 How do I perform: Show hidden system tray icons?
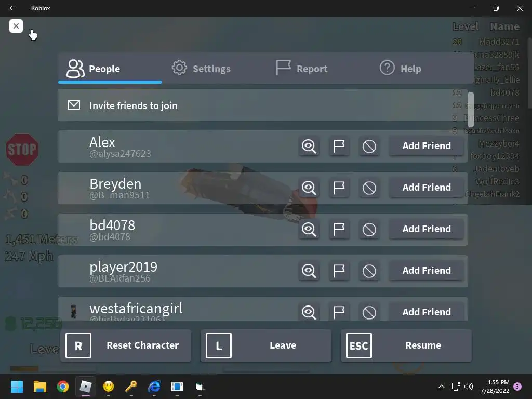pos(442,387)
